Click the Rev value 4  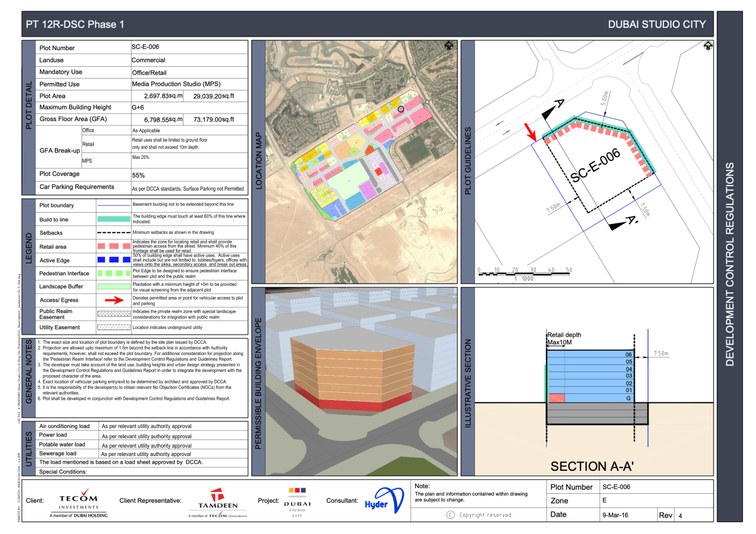coord(681,516)
